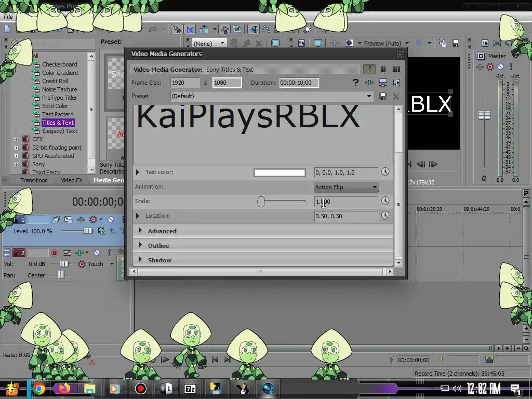
Task: Click the green Media FX plug-in chain icon in dialog
Action: (x=369, y=83)
